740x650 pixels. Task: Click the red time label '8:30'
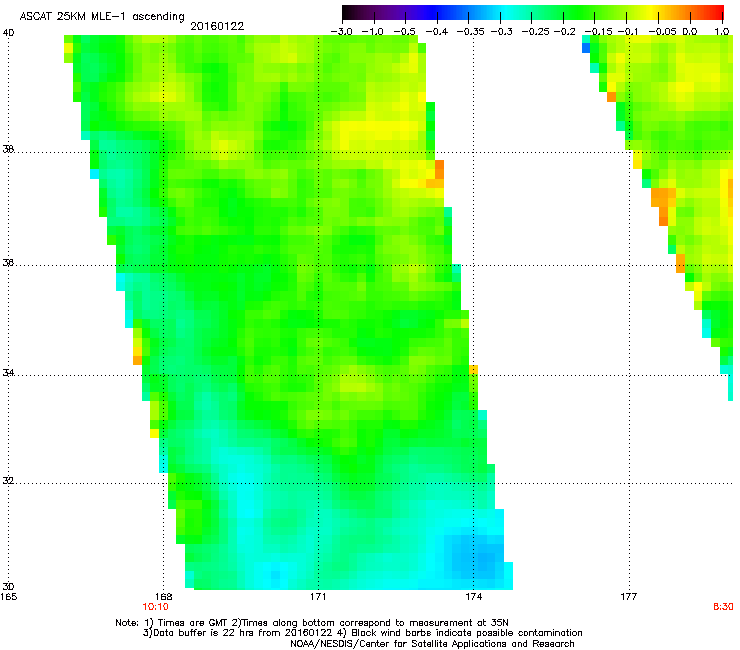723,607
